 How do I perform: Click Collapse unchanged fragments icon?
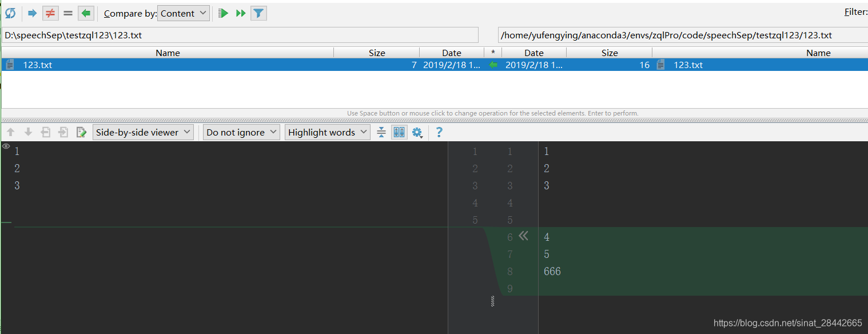(x=381, y=132)
